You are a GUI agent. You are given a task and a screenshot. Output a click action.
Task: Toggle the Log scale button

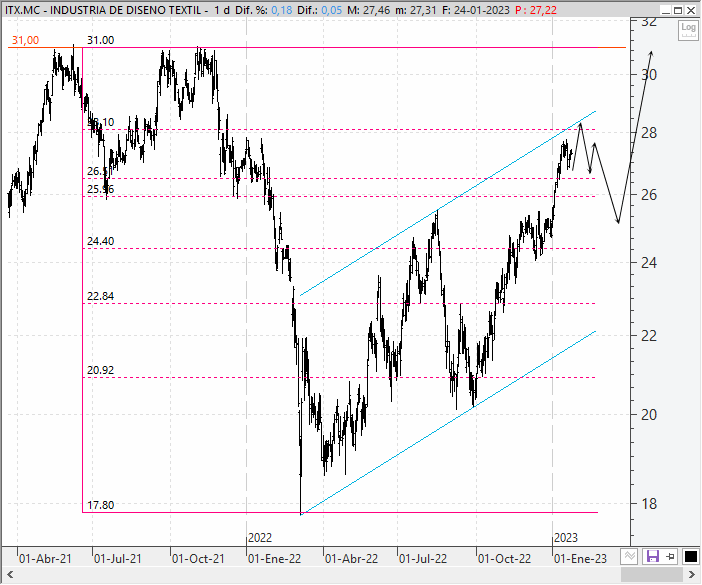click(688, 30)
